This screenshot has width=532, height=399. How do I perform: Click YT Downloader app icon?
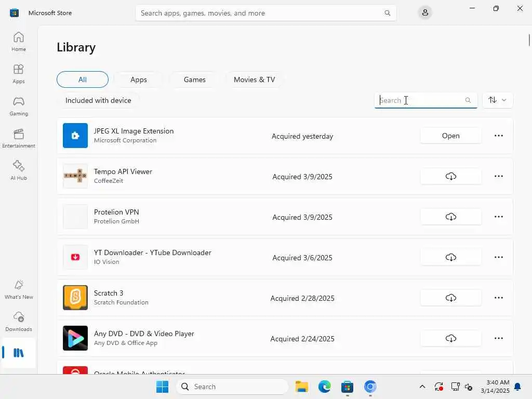pos(75,257)
